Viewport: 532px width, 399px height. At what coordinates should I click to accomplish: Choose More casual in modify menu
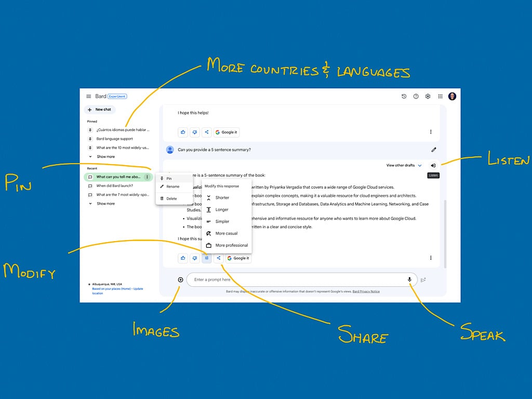[227, 233]
